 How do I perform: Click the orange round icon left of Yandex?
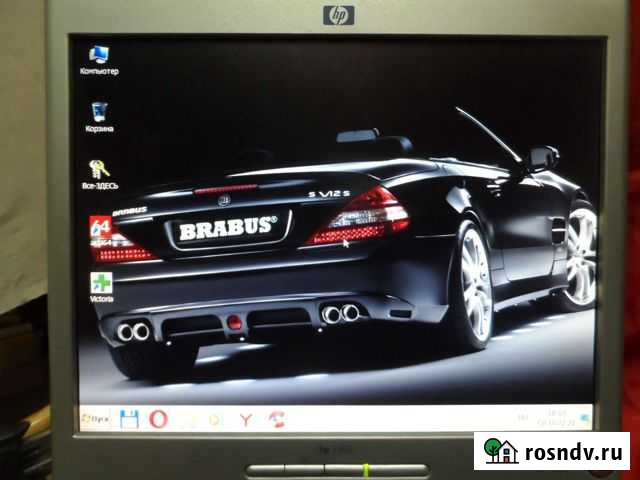[213, 418]
